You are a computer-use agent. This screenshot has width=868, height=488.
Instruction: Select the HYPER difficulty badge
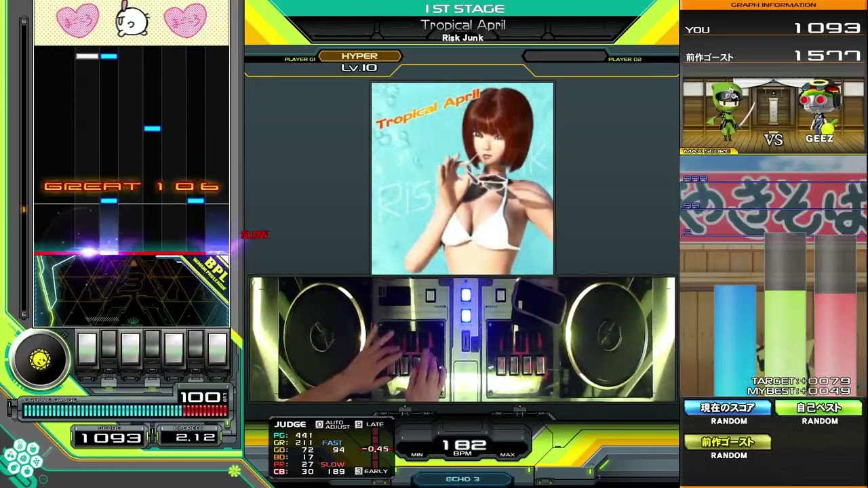359,56
